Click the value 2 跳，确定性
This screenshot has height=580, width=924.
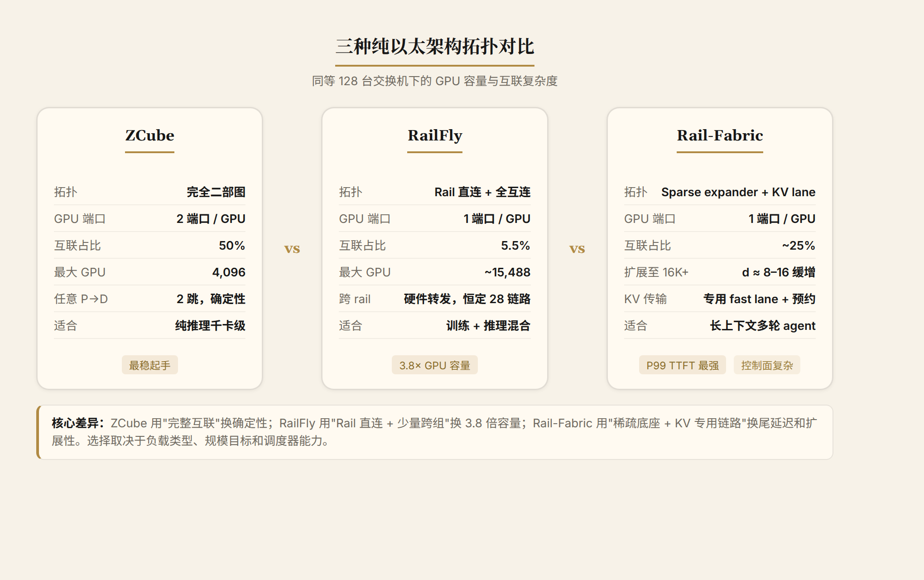pyautogui.click(x=211, y=299)
